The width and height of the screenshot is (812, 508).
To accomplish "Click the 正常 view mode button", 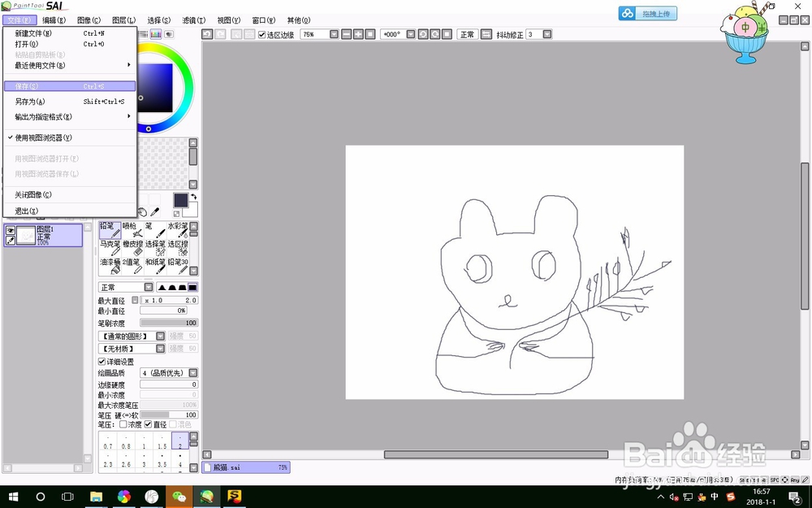I will point(467,34).
